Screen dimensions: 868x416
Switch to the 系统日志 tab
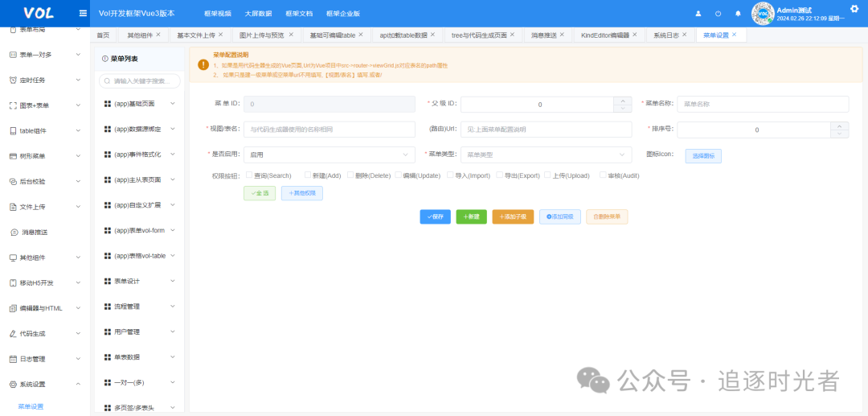(x=666, y=35)
